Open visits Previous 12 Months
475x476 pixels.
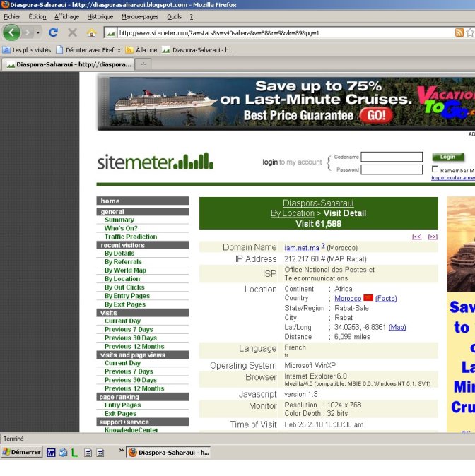134,347
